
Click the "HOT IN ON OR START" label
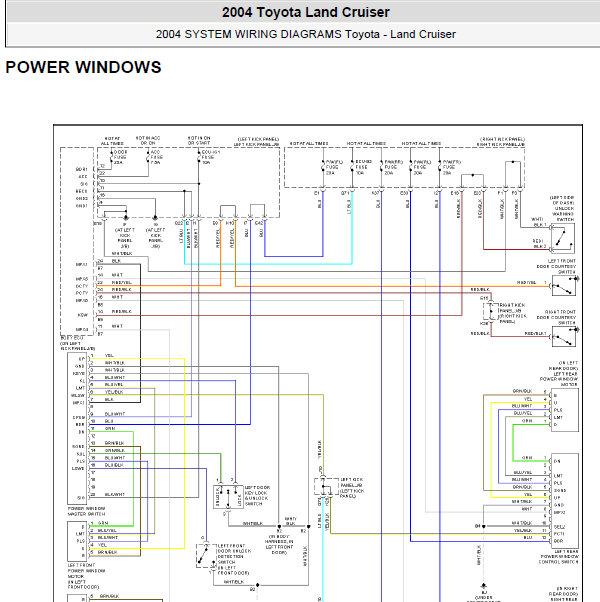pos(199,140)
